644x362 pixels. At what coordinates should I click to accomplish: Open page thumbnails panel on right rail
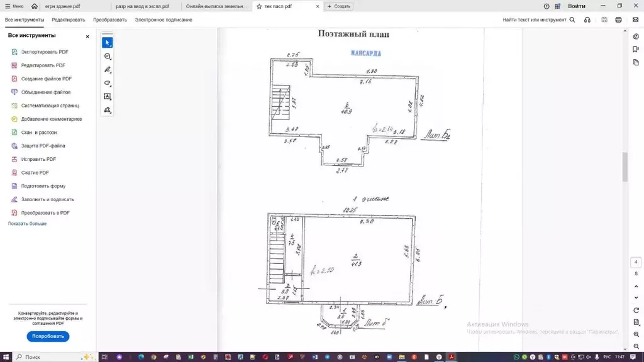pyautogui.click(x=636, y=62)
